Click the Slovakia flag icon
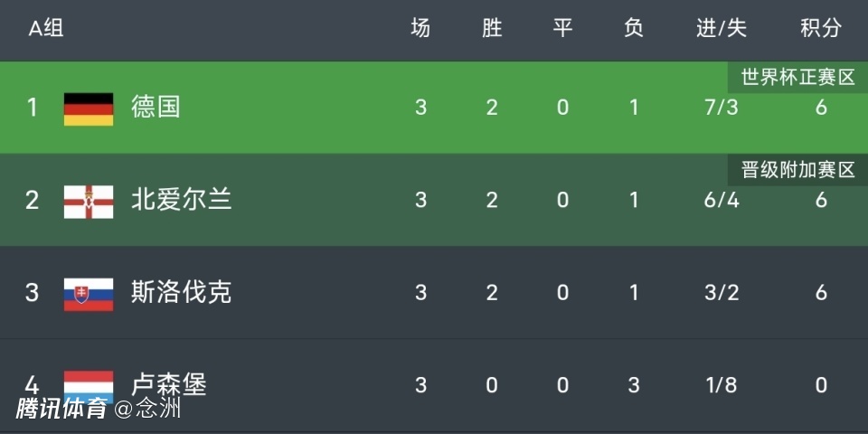868x434 pixels. pyautogui.click(x=89, y=293)
